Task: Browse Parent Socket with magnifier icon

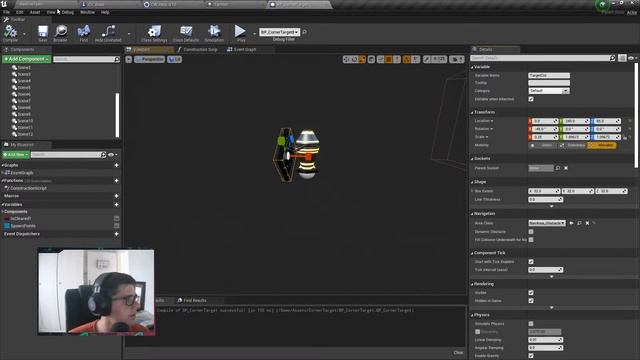Action: coord(558,168)
